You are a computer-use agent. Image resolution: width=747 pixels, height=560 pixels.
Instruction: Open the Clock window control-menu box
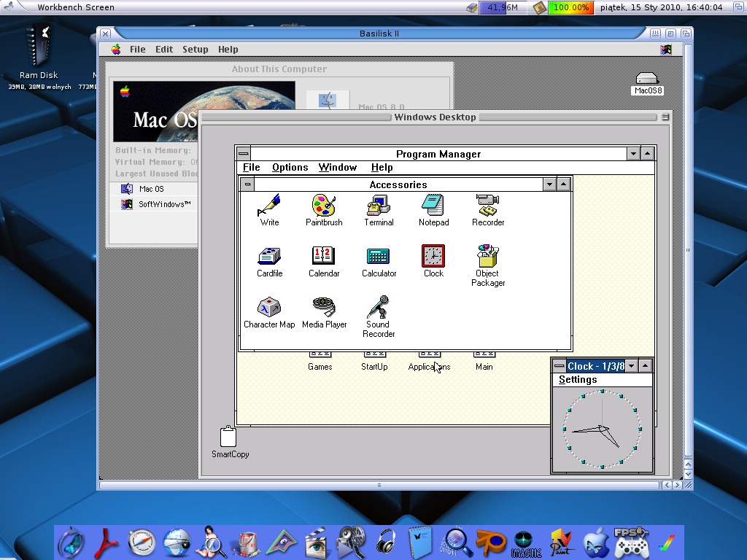coord(560,366)
